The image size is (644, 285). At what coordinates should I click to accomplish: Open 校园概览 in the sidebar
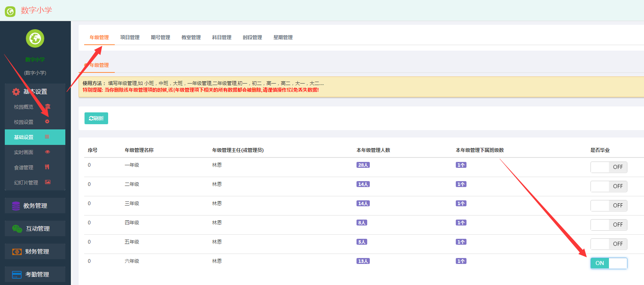(35, 107)
